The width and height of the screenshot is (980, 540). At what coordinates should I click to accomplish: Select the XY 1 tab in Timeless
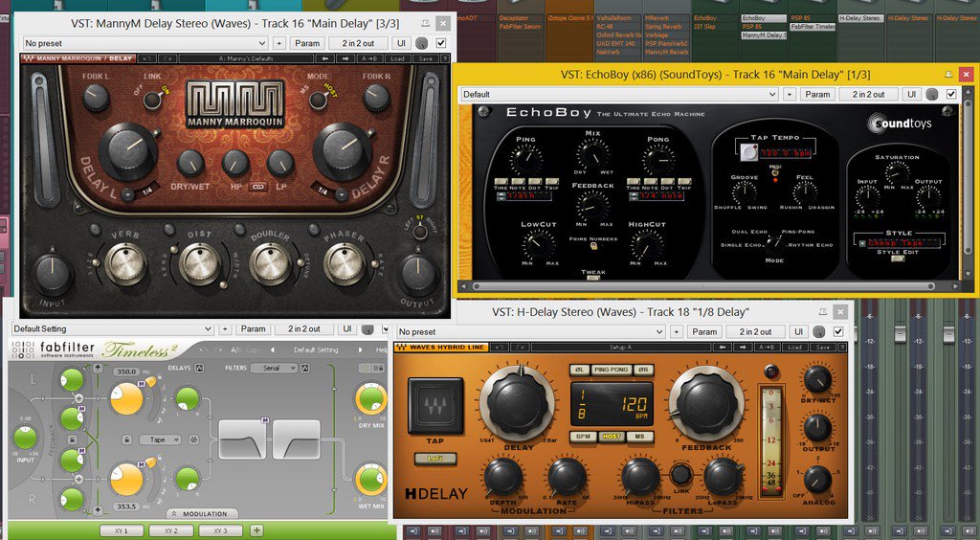point(122,530)
